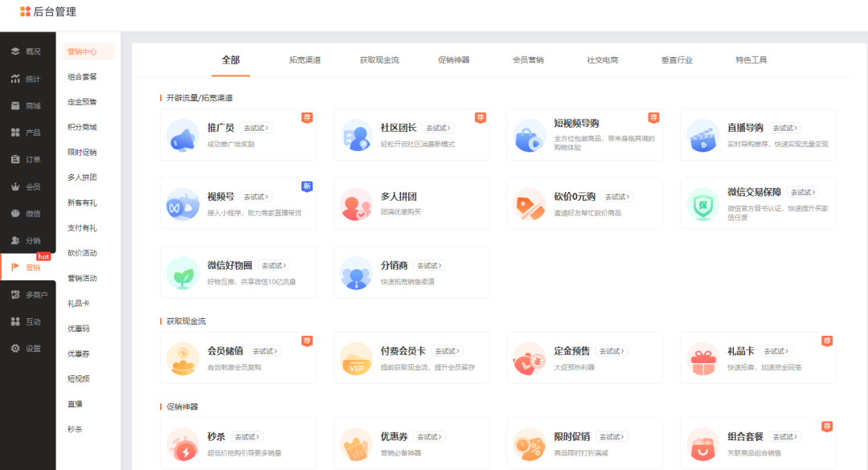Click the 后台管理 logo at top left
This screenshot has width=868, height=470.
[48, 11]
